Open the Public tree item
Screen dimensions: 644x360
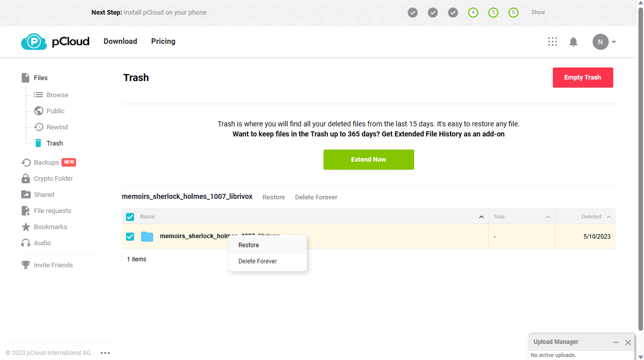coord(55,111)
